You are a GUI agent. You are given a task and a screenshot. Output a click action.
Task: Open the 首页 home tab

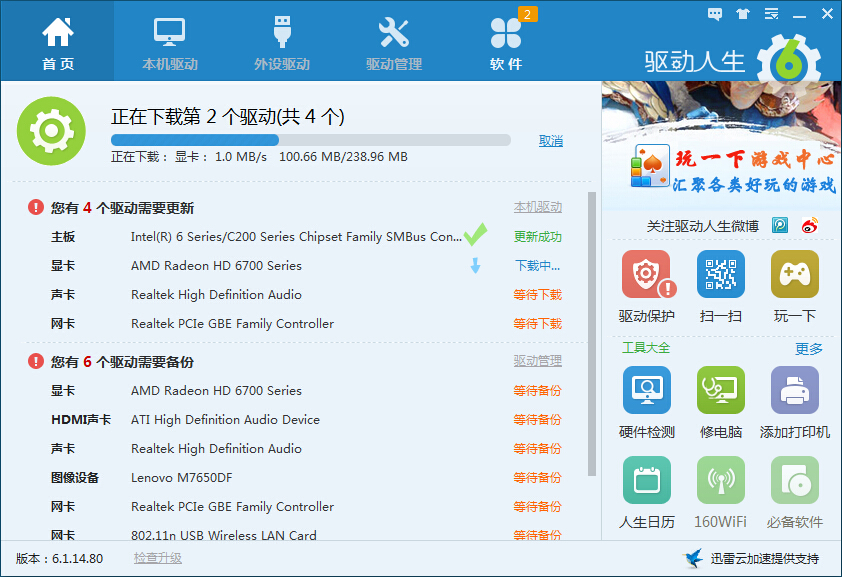point(57,41)
